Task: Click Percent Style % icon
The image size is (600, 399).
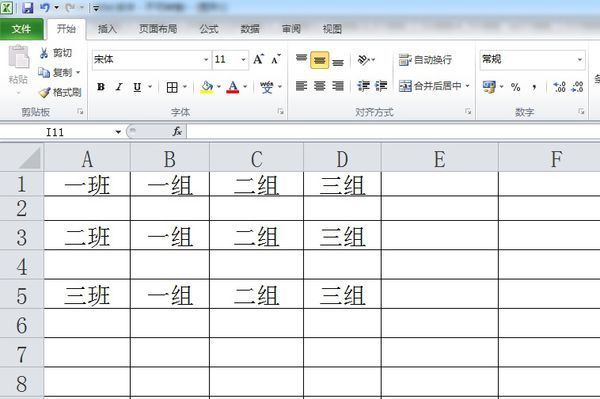Action: [x=515, y=87]
